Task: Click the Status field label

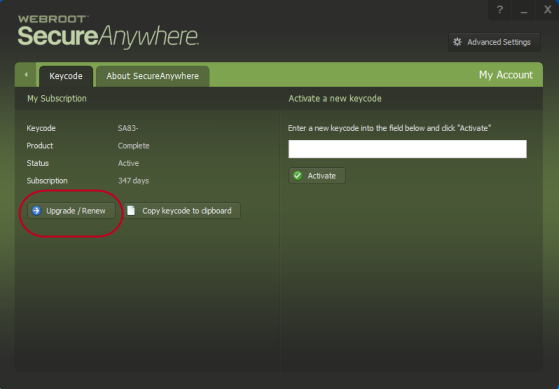Action: tap(37, 163)
